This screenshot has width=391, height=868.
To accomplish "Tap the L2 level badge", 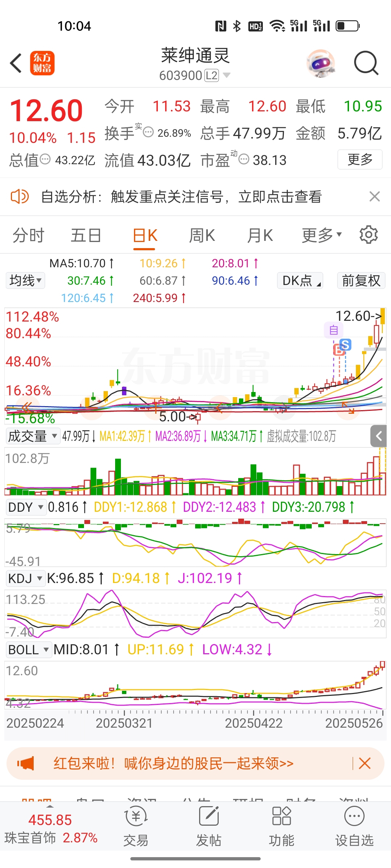I will (x=212, y=75).
